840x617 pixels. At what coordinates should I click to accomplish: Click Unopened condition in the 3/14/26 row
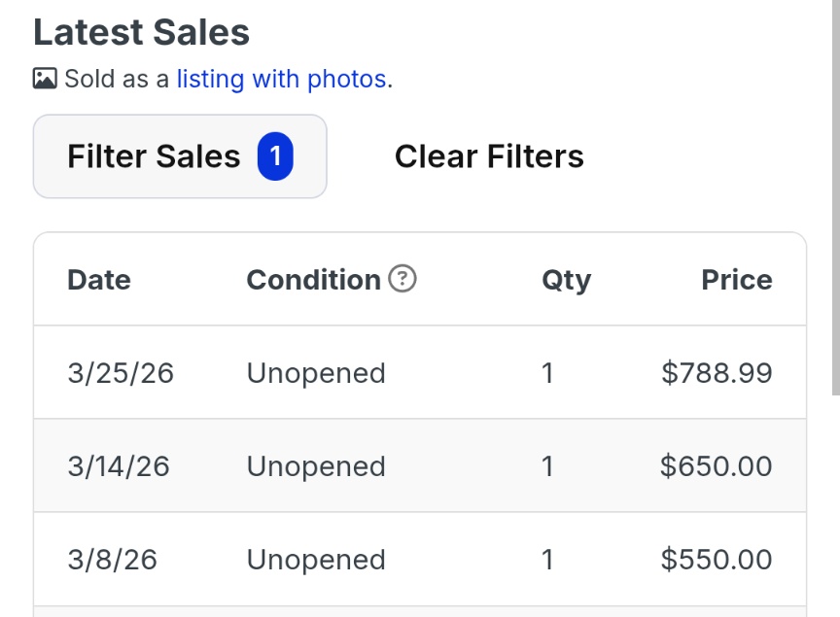(316, 466)
